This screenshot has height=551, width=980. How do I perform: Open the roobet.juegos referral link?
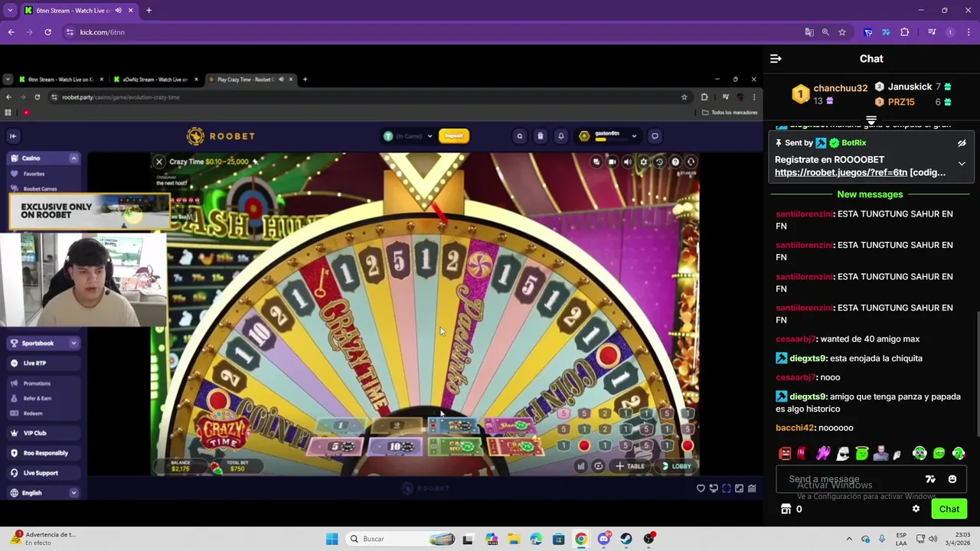[841, 173]
